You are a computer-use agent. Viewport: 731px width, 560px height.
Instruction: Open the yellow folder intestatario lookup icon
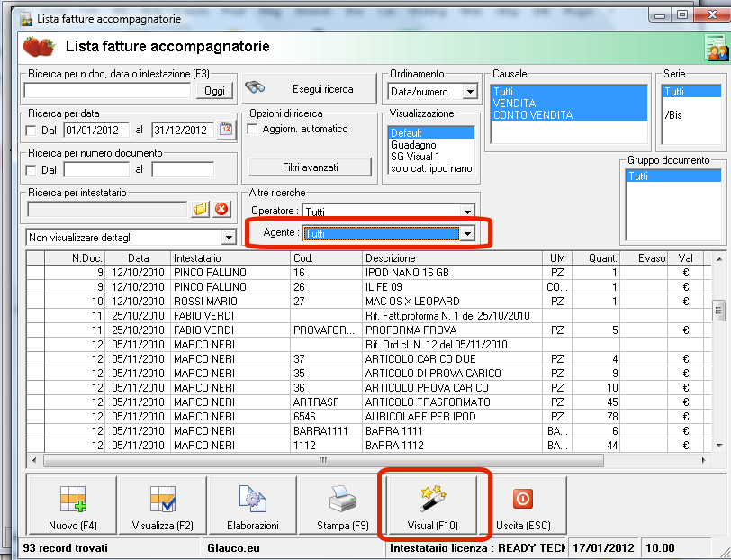click(x=200, y=209)
